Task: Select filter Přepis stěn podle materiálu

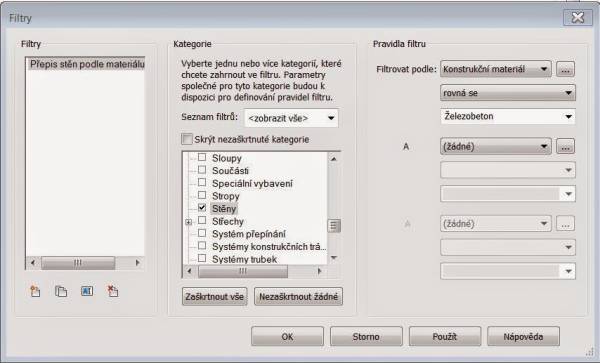Action: 87,64
